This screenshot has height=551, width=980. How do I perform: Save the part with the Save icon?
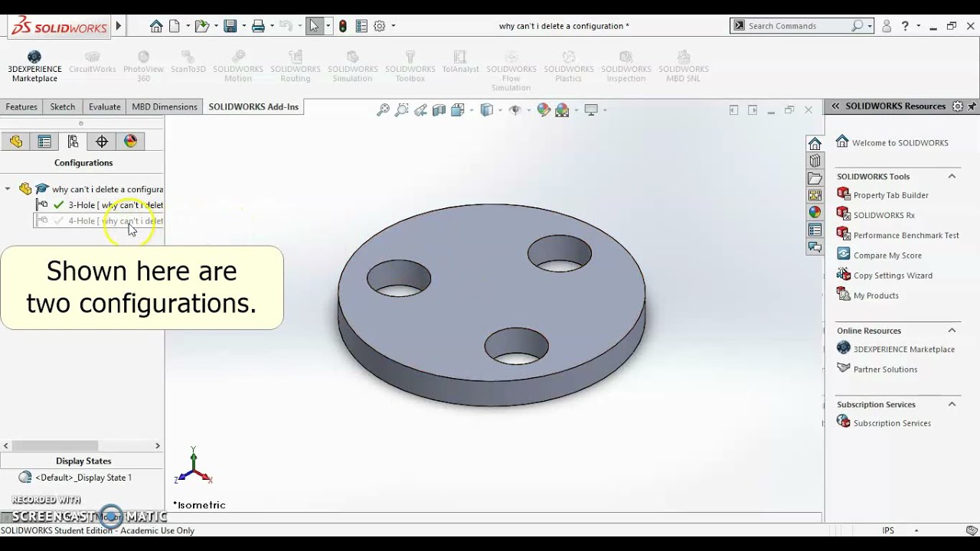click(x=230, y=26)
